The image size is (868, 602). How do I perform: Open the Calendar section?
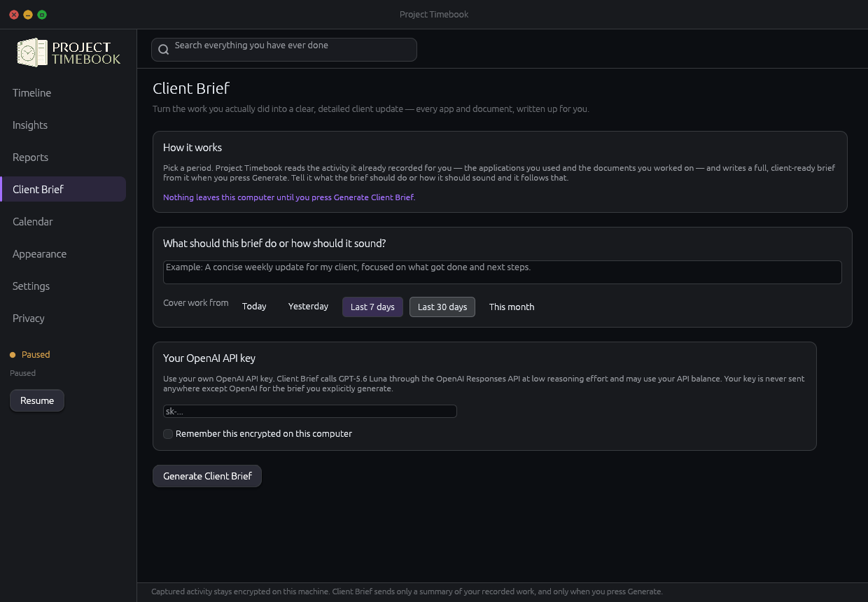tap(63, 222)
